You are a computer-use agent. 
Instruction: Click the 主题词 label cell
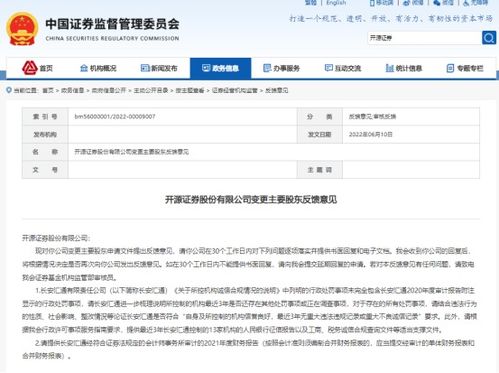(x=319, y=170)
